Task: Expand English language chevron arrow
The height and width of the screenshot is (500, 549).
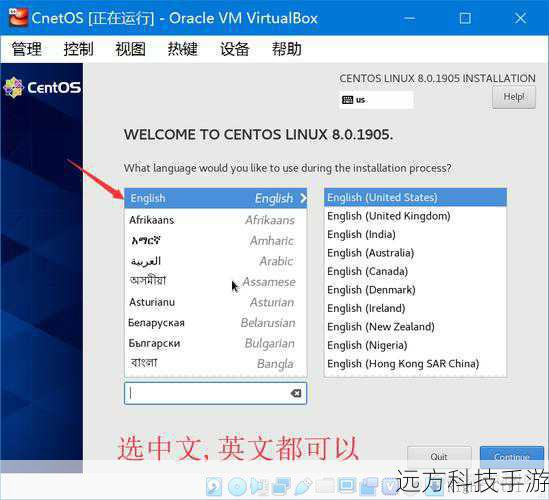Action: click(x=303, y=198)
